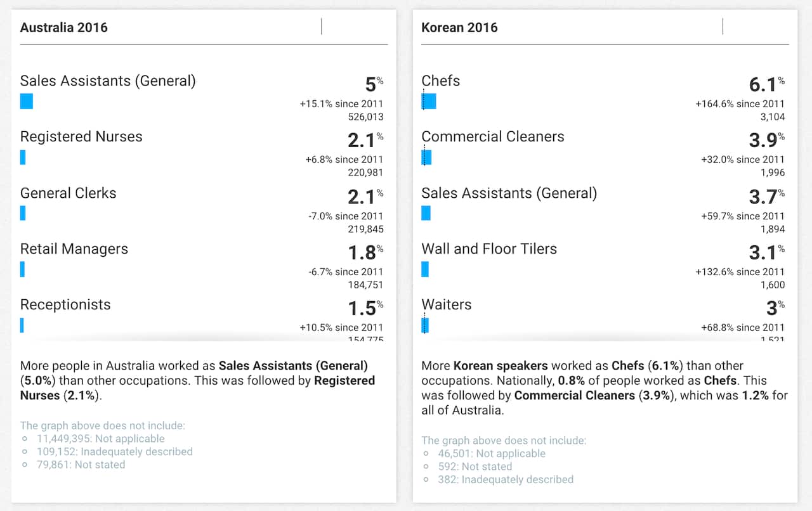This screenshot has width=812, height=511.
Task: Click the General Clerks occupation label
Action: coord(68,193)
